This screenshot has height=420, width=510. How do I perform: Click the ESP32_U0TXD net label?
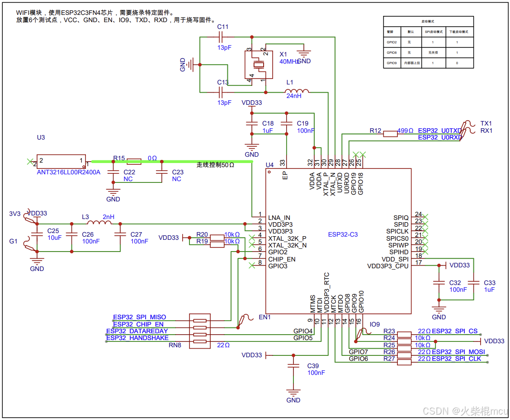pyautogui.click(x=440, y=131)
